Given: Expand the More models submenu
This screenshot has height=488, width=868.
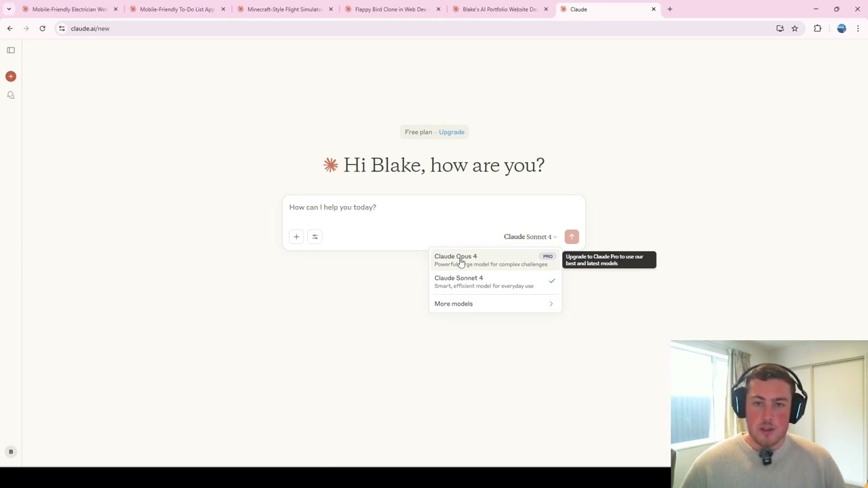Looking at the screenshot, I should [x=495, y=304].
